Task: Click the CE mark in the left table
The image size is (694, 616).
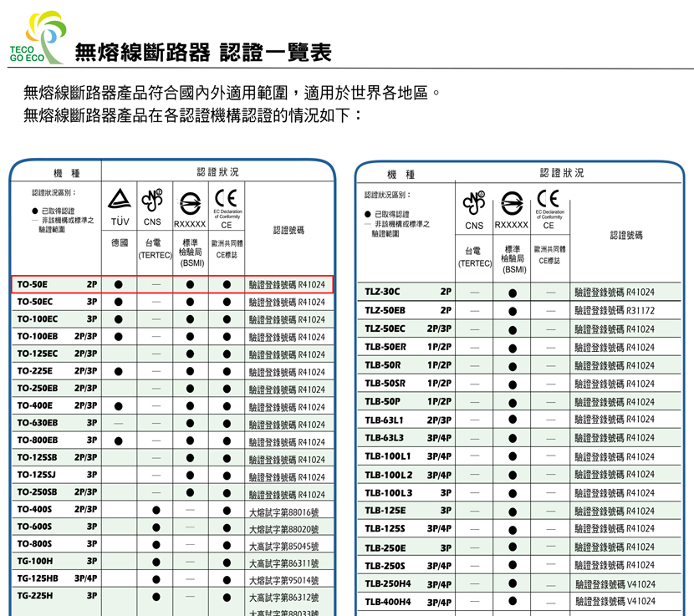Action: click(x=226, y=198)
